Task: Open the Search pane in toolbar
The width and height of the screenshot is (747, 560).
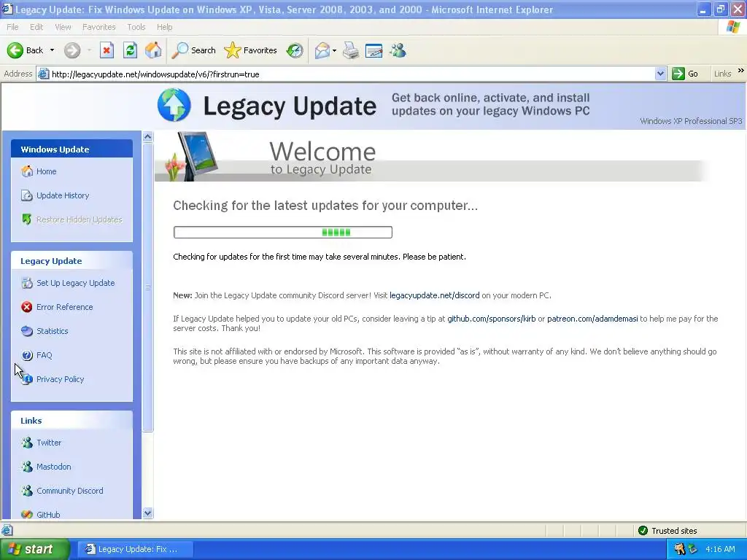Action: coord(193,50)
